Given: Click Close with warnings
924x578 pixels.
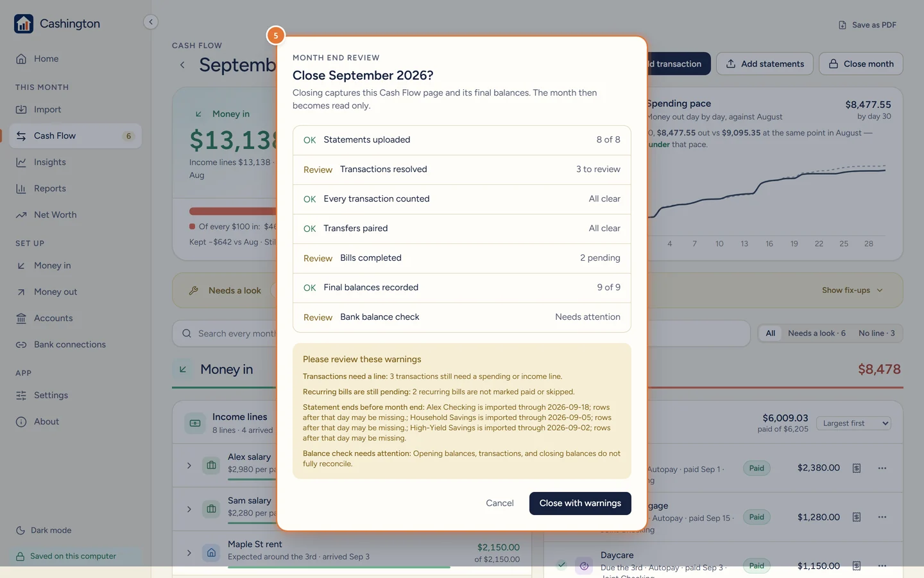Looking at the screenshot, I should pos(580,503).
